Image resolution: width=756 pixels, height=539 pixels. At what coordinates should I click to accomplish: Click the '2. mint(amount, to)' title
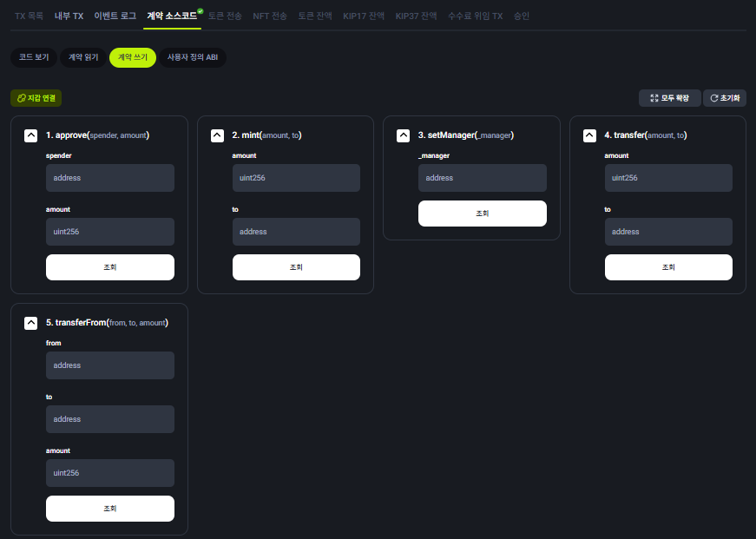(266, 135)
